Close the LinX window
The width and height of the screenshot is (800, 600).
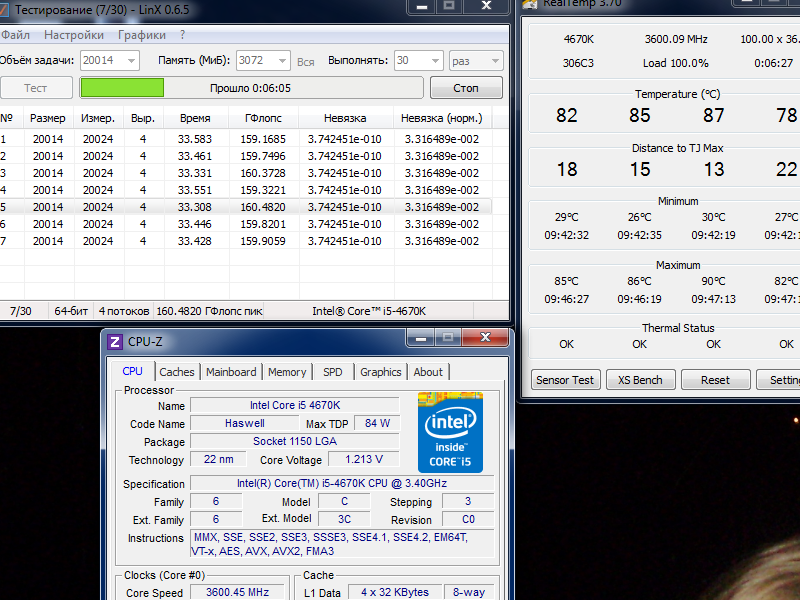click(486, 6)
